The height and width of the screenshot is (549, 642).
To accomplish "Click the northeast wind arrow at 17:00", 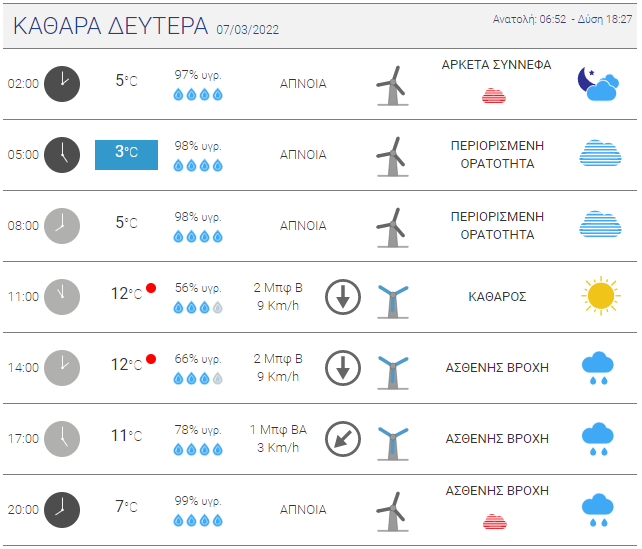I will click(x=343, y=438).
